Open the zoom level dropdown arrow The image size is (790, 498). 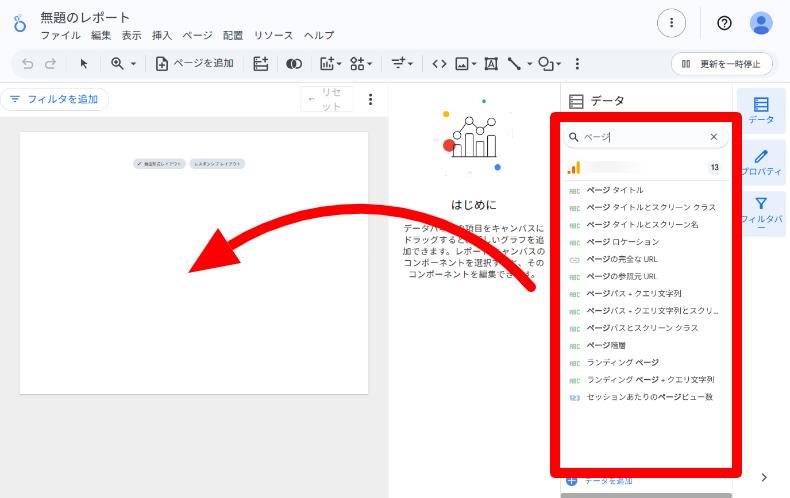coord(134,64)
